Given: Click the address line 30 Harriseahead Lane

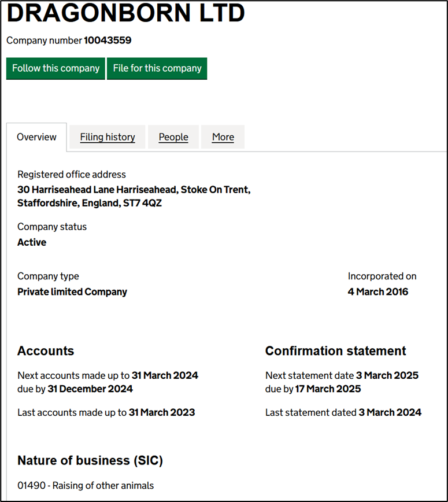Looking at the screenshot, I should (134, 190).
